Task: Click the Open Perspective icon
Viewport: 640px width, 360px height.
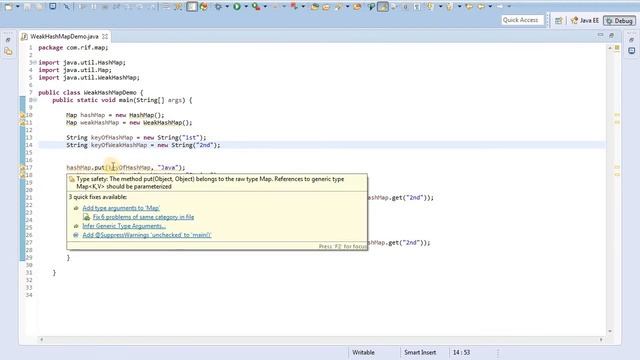Action: pos(559,20)
